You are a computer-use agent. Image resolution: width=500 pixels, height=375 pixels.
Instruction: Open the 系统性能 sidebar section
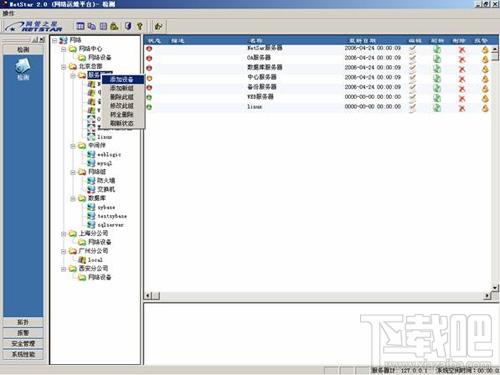pyautogui.click(x=23, y=354)
